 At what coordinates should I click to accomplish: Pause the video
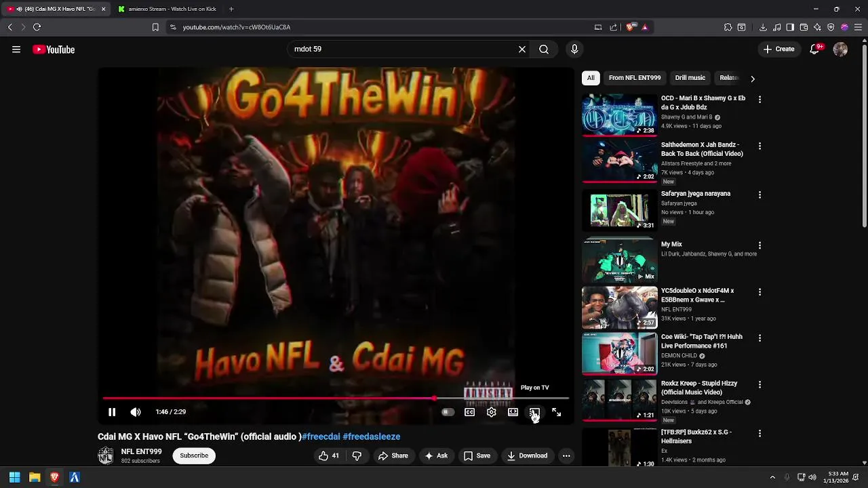pos(112,412)
